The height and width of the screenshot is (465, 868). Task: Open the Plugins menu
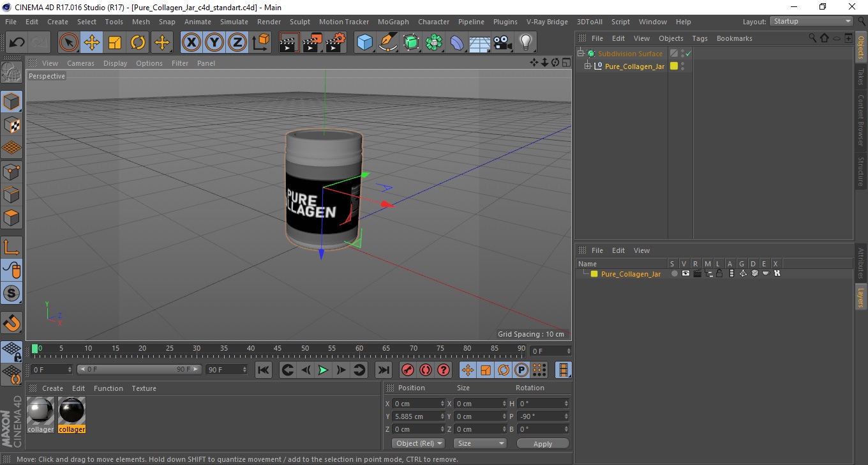505,22
